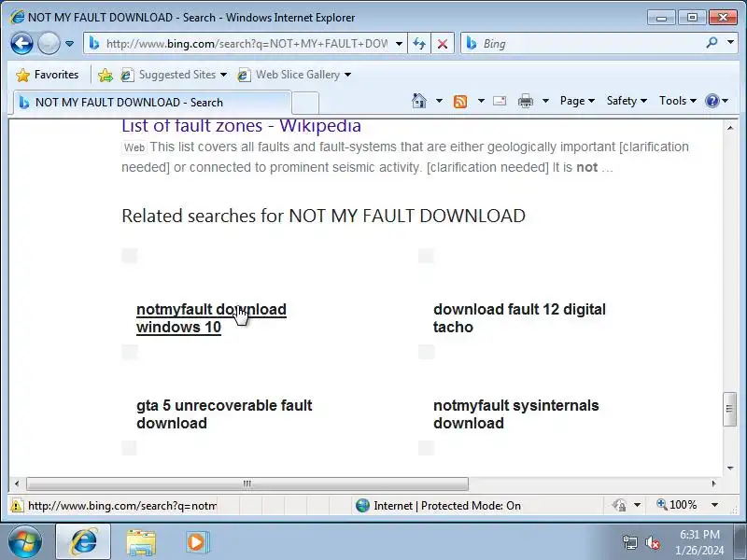Click the horizontal scrollbar thumb
Viewport: 747px width, 560px height.
[x=247, y=483]
